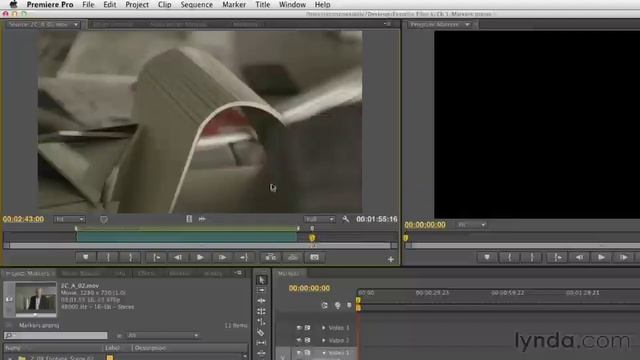Screen dimensions: 640x360
Task: Add marker in Program monitor
Action: (487, 258)
